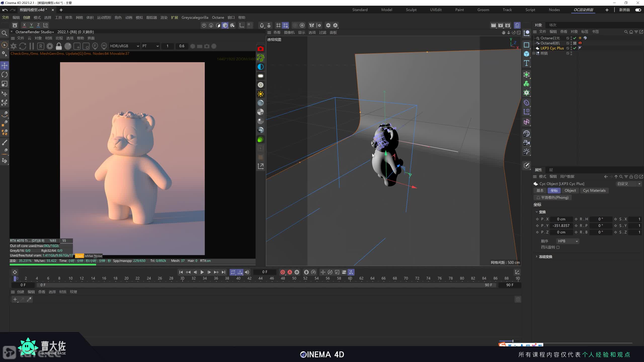Open Octane render settings gear icon

(50, 46)
